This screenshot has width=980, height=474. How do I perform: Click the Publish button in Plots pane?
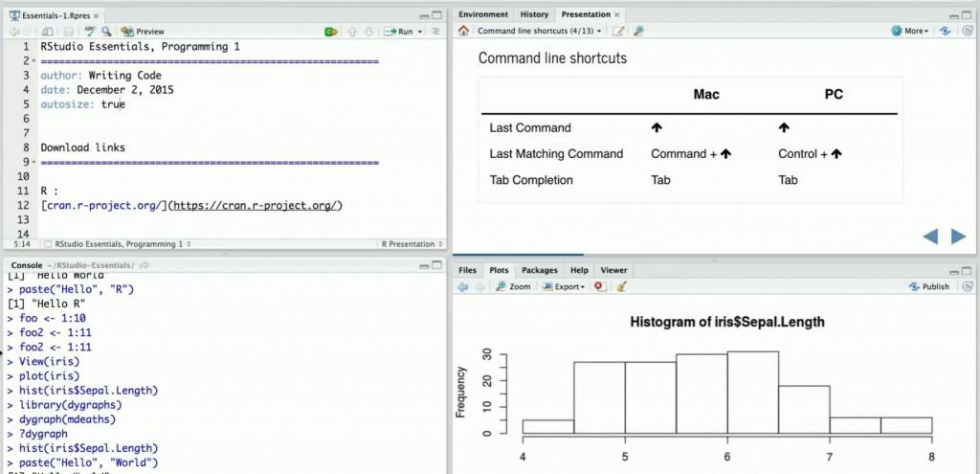(928, 286)
